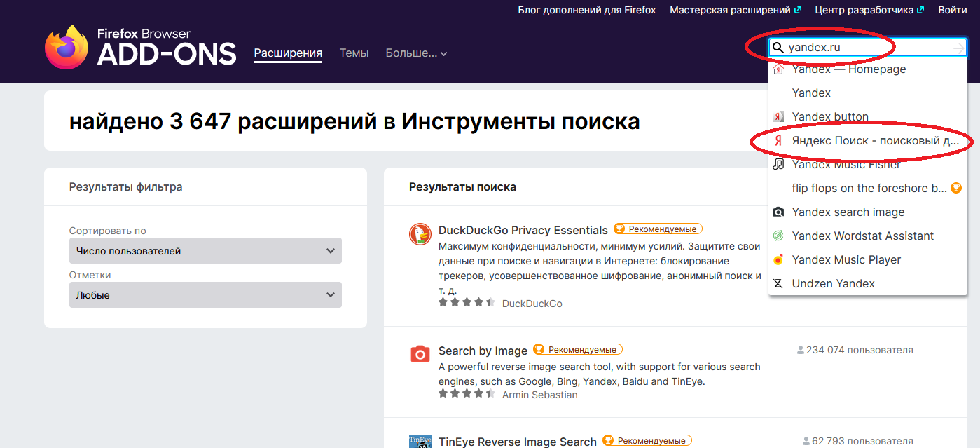Open the 'Отметки' badges dropdown
This screenshot has width=980, height=448.
[205, 295]
